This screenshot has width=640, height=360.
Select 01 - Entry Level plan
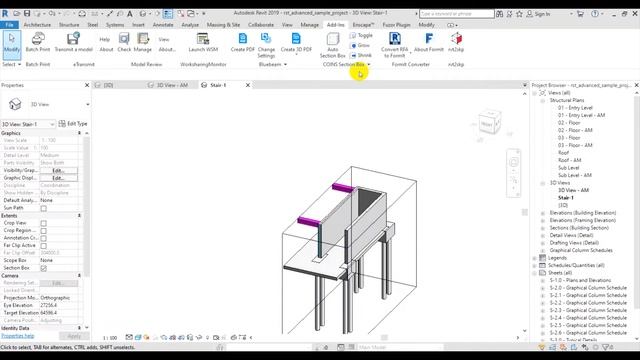575,108
